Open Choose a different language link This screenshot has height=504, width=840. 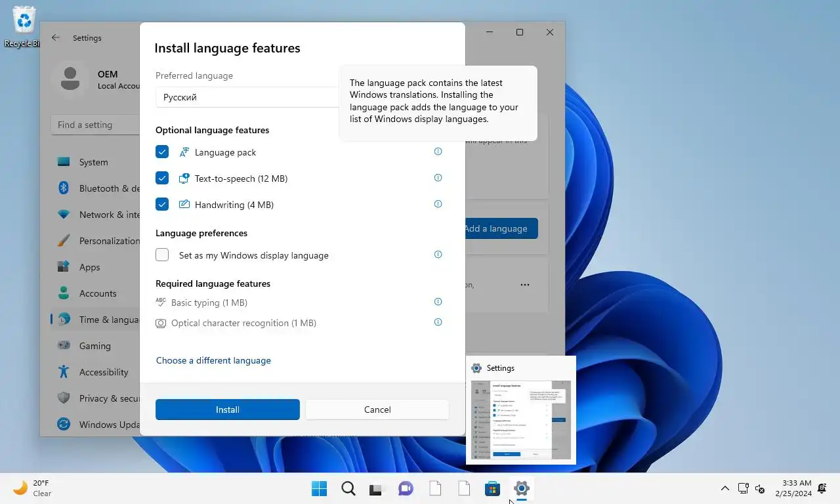[213, 360]
